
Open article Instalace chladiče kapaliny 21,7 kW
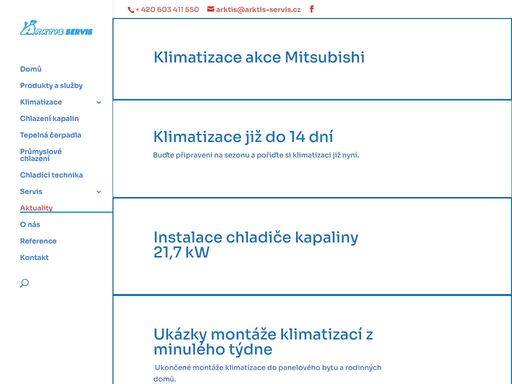256,245
